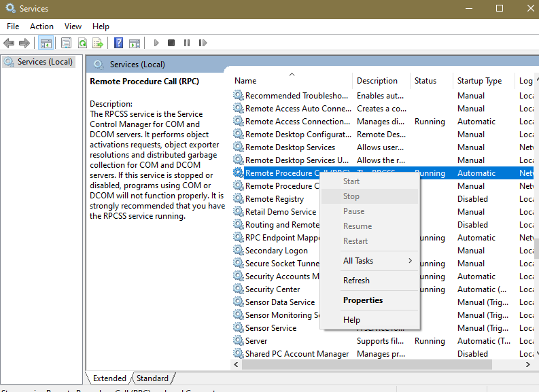This screenshot has width=539, height=392.
Task: Expand the All Tasks submenu
Action: click(370, 261)
